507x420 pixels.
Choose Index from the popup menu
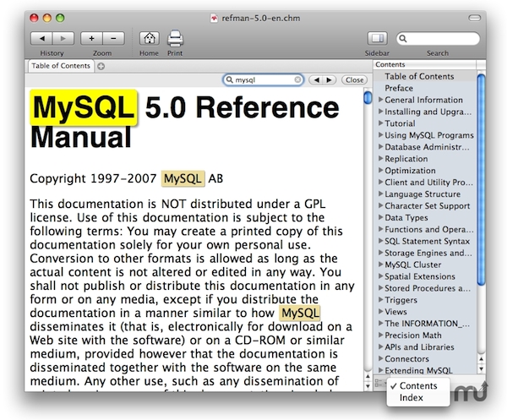[x=412, y=397]
